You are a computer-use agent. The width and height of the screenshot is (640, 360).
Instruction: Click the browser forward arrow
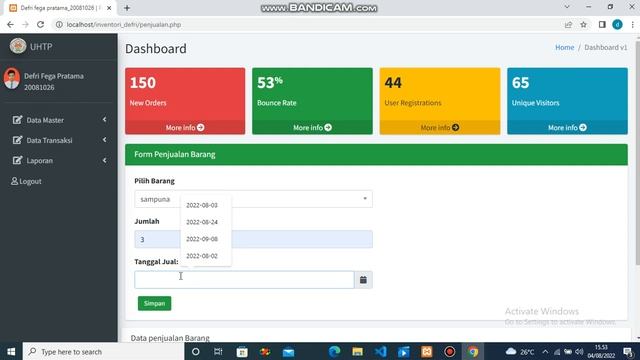click(x=25, y=24)
